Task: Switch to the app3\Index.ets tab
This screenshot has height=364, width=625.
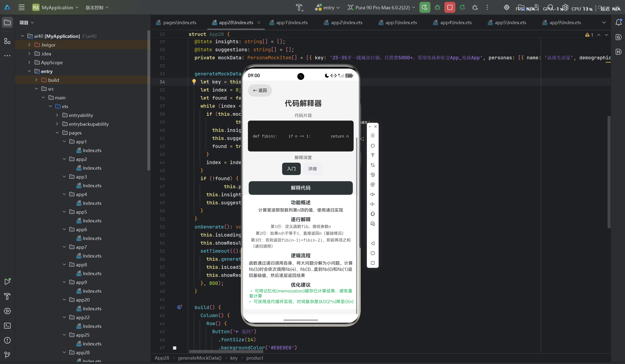Action: point(398,22)
